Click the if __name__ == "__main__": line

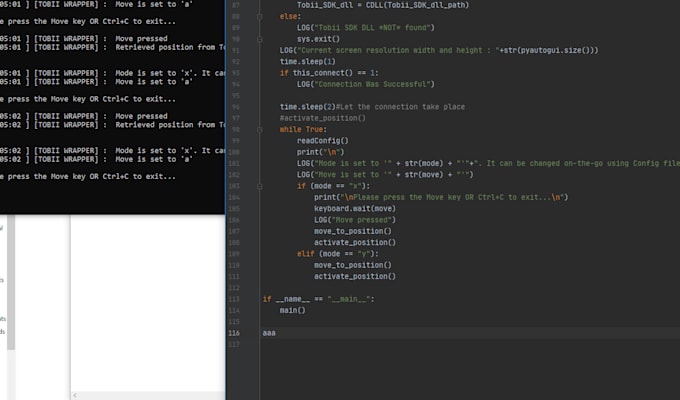318,299
